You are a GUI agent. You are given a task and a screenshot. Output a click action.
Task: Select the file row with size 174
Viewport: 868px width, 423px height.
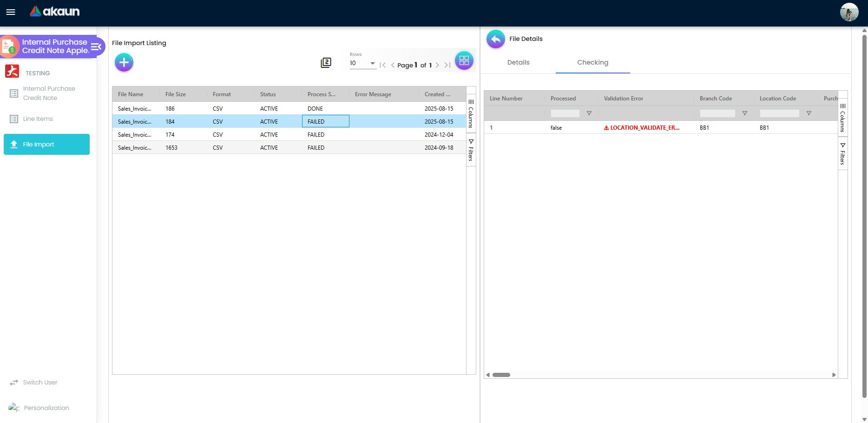point(289,134)
